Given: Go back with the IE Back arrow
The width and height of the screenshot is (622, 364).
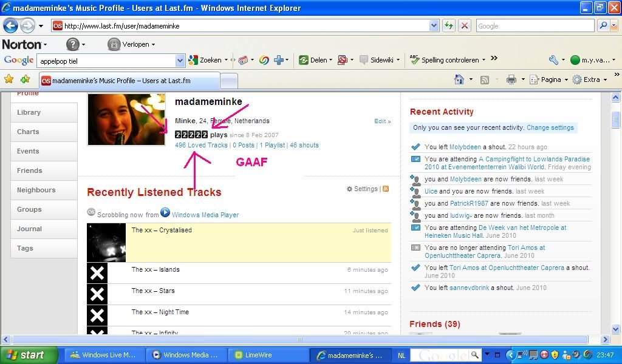Looking at the screenshot, I should point(11,26).
